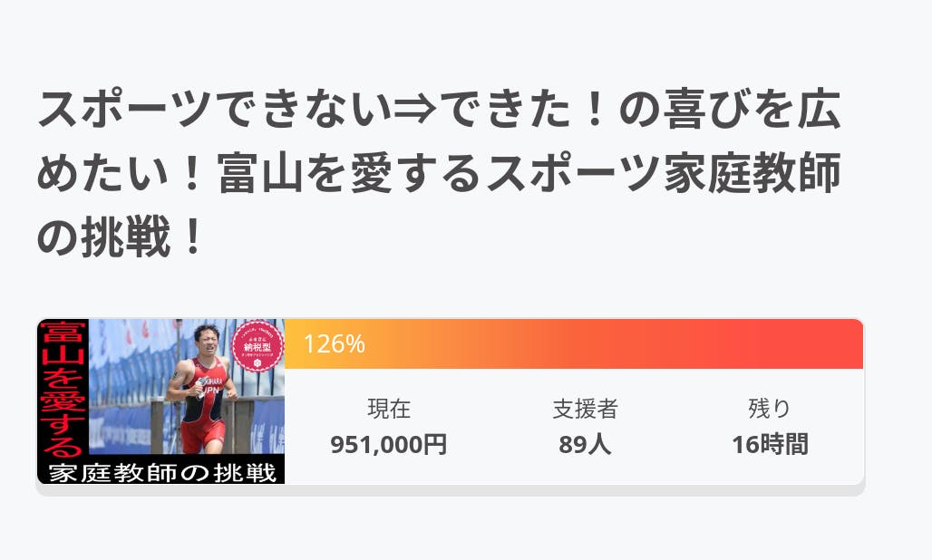Image resolution: width=932 pixels, height=560 pixels.
Task: Click the 残り label
Action: coord(770,410)
